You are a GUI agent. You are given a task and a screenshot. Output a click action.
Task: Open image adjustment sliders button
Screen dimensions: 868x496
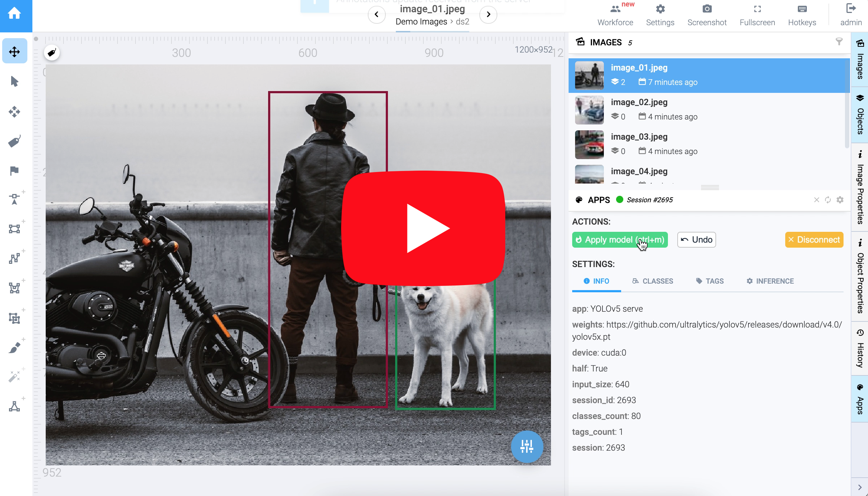click(527, 446)
